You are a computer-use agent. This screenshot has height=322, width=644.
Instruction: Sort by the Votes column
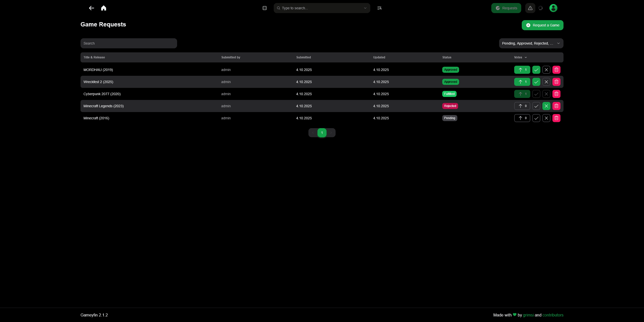tap(520, 57)
